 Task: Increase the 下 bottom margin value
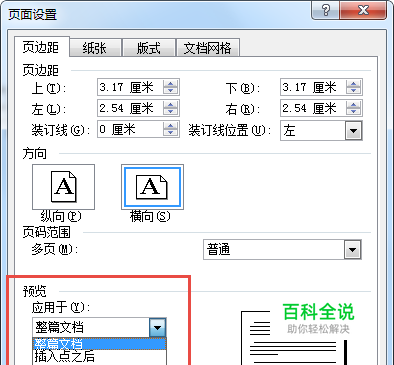click(354, 83)
